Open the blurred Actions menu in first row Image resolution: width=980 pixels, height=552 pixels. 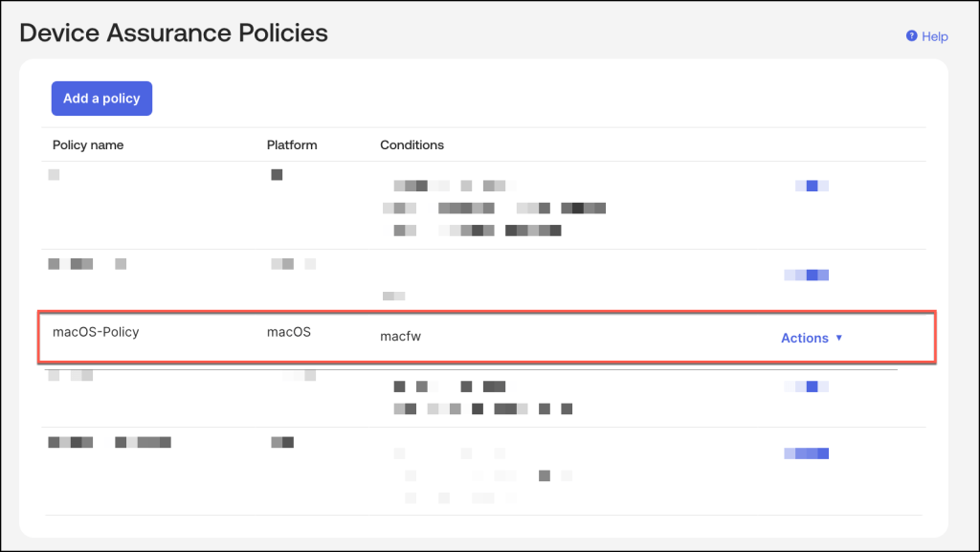click(811, 186)
